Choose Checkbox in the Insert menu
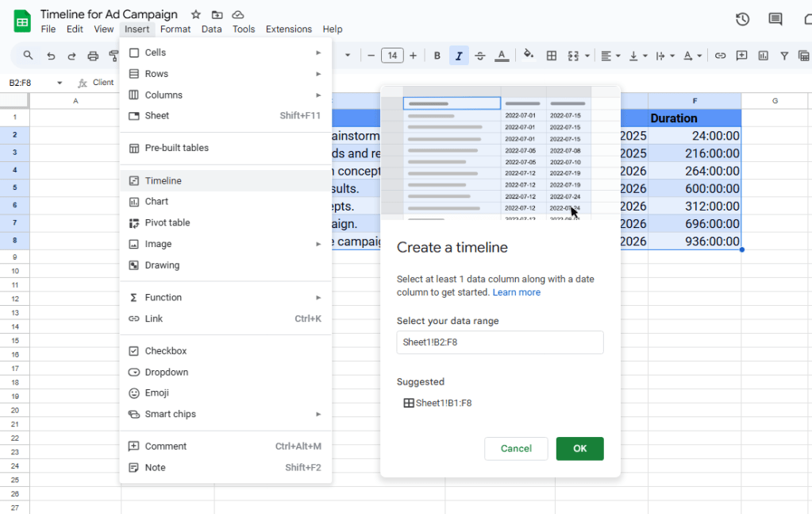The height and width of the screenshot is (514, 812). coord(165,350)
